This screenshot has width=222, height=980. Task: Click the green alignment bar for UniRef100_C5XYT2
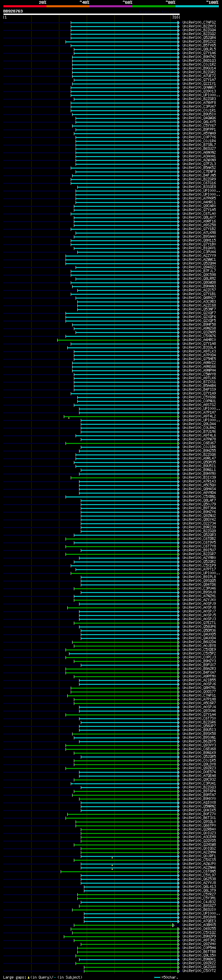click(132, 971)
